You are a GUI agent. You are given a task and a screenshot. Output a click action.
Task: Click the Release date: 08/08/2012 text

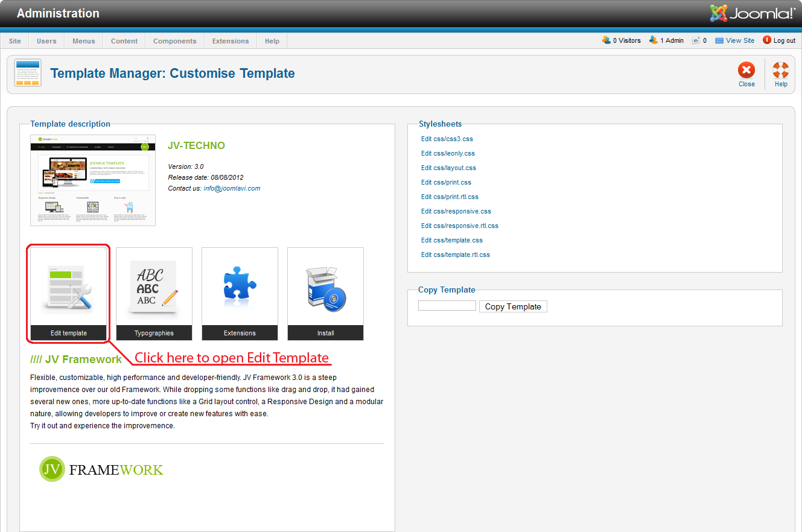pos(205,177)
